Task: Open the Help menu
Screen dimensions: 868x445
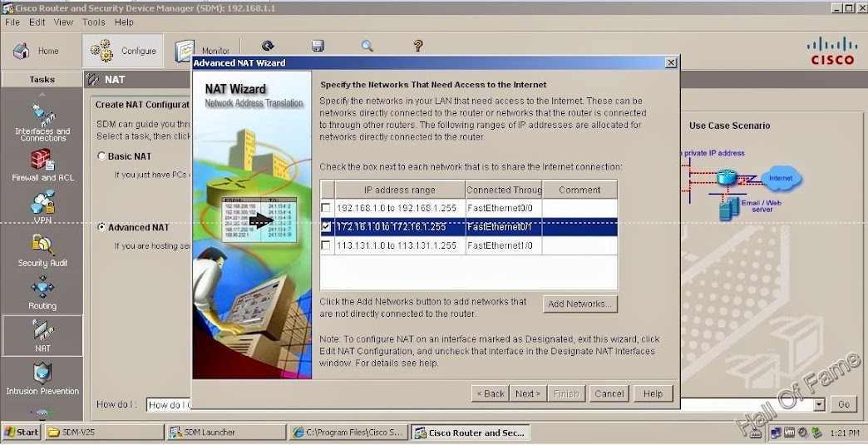Action: point(124,22)
